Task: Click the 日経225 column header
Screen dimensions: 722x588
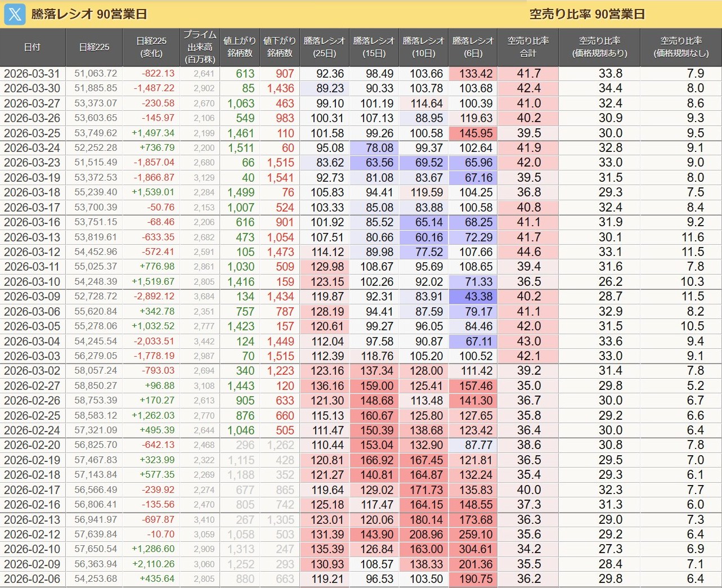Action: tap(94, 47)
